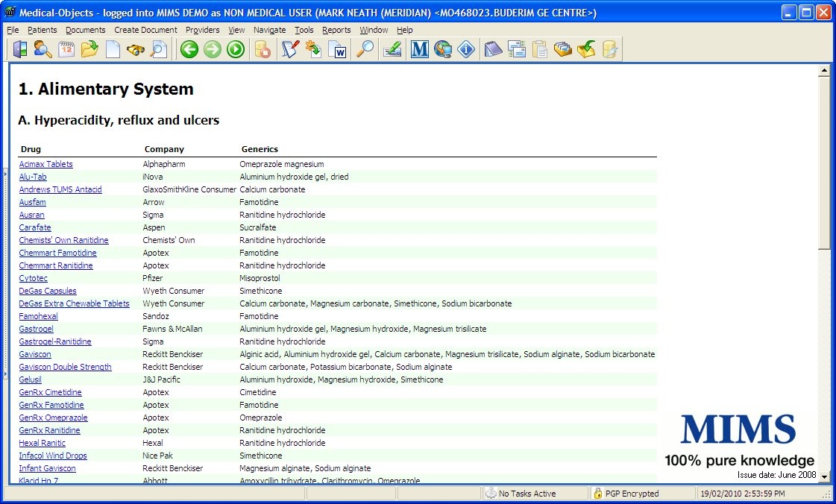This screenshot has height=504, width=836.
Task: Click the Misoprostol generic text
Action: coord(260,278)
